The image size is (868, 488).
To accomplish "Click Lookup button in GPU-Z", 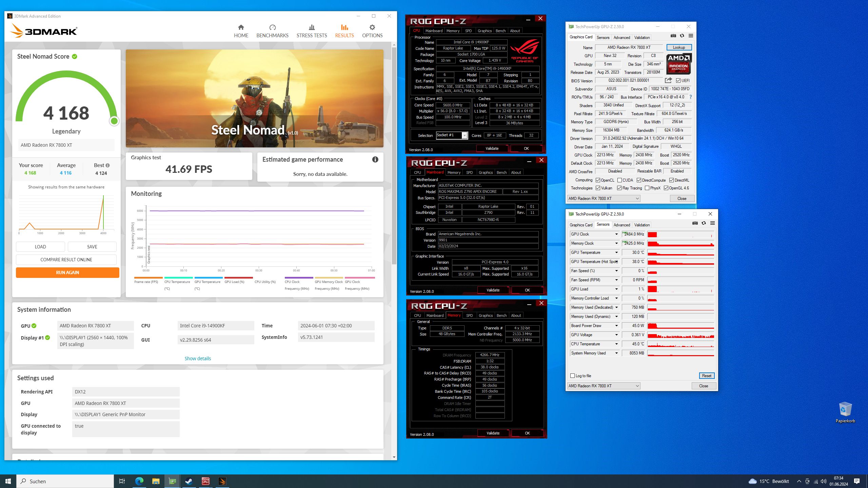I will coord(679,47).
